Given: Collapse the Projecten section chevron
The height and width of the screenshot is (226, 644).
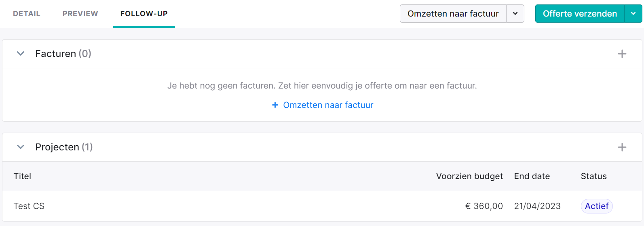Looking at the screenshot, I should (21, 147).
